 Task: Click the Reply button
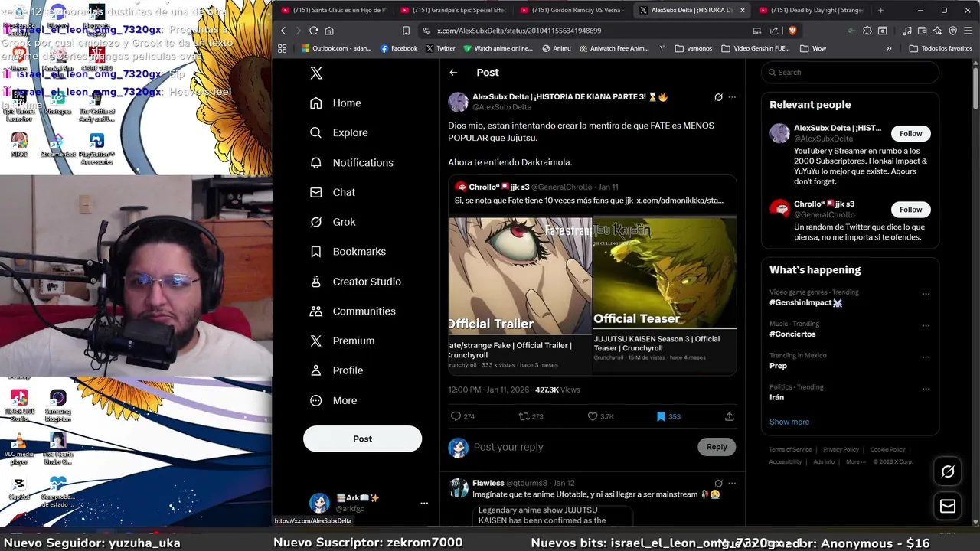click(717, 447)
